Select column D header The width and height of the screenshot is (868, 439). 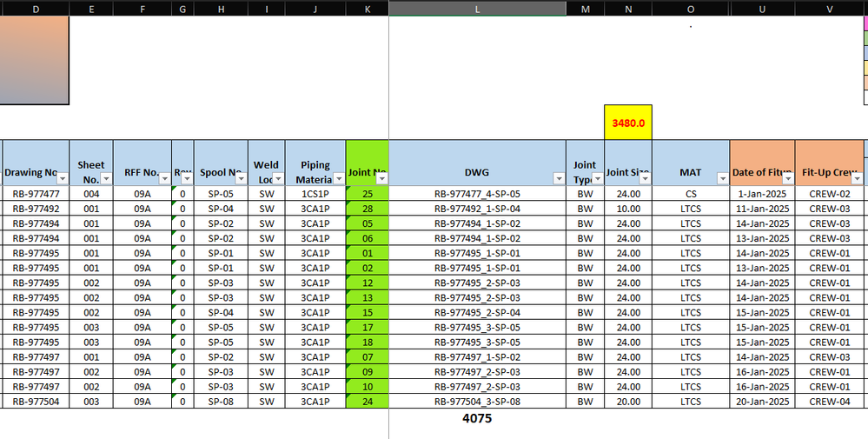tap(36, 9)
